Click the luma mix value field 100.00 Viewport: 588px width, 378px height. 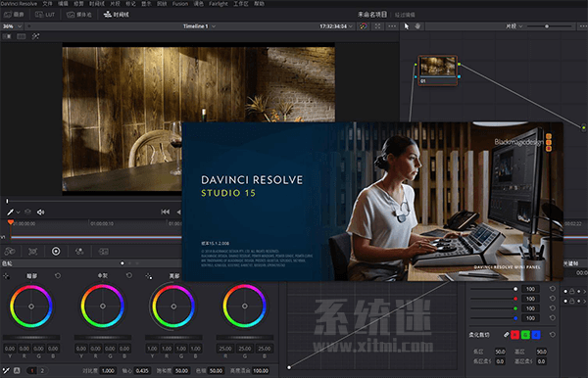pos(261,371)
